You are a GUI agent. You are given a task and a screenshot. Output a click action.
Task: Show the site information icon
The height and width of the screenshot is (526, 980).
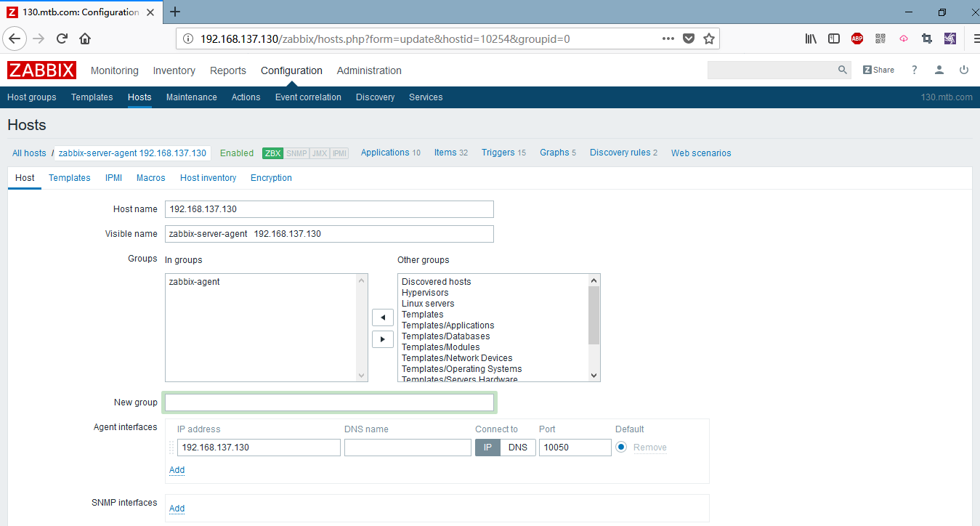click(188, 39)
